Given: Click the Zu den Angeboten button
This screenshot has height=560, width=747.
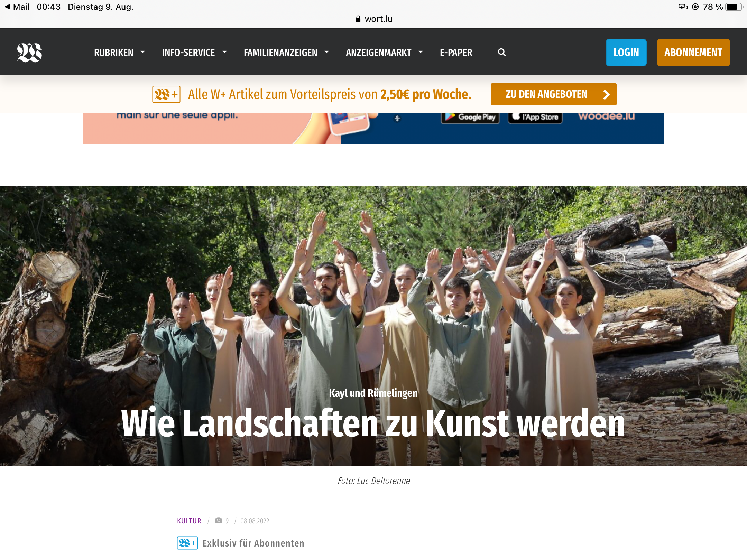Looking at the screenshot, I should tap(553, 94).
